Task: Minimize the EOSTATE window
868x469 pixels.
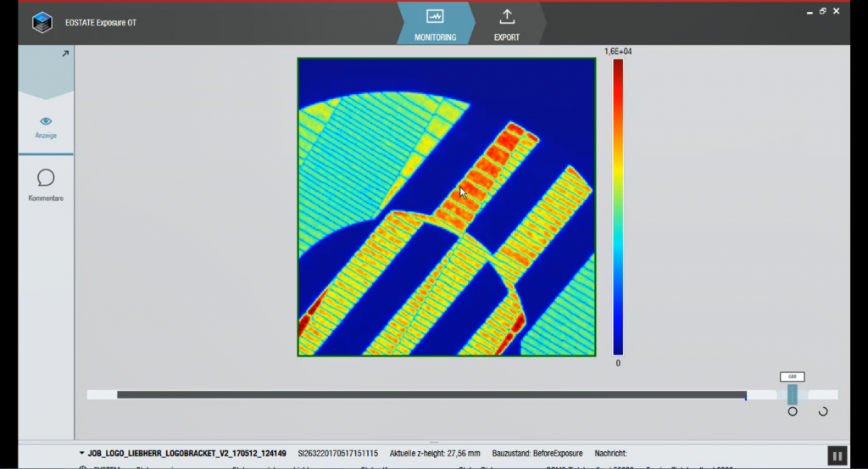Action: (x=808, y=11)
